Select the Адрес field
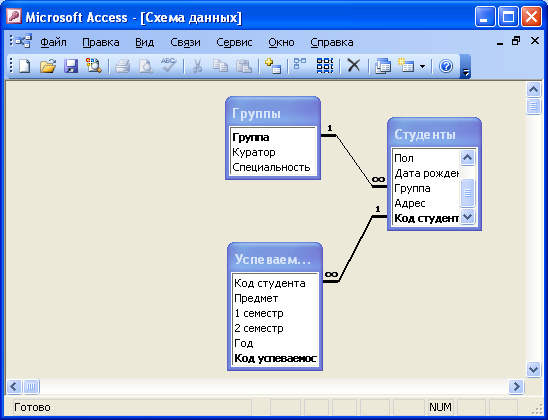The image size is (548, 420). (x=426, y=203)
